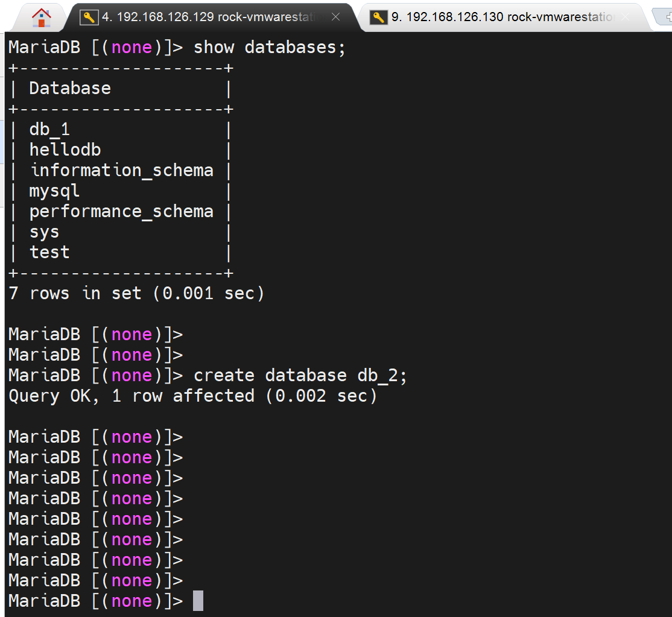
Task: Click the 'create database db_2;' command text
Action: [300, 375]
